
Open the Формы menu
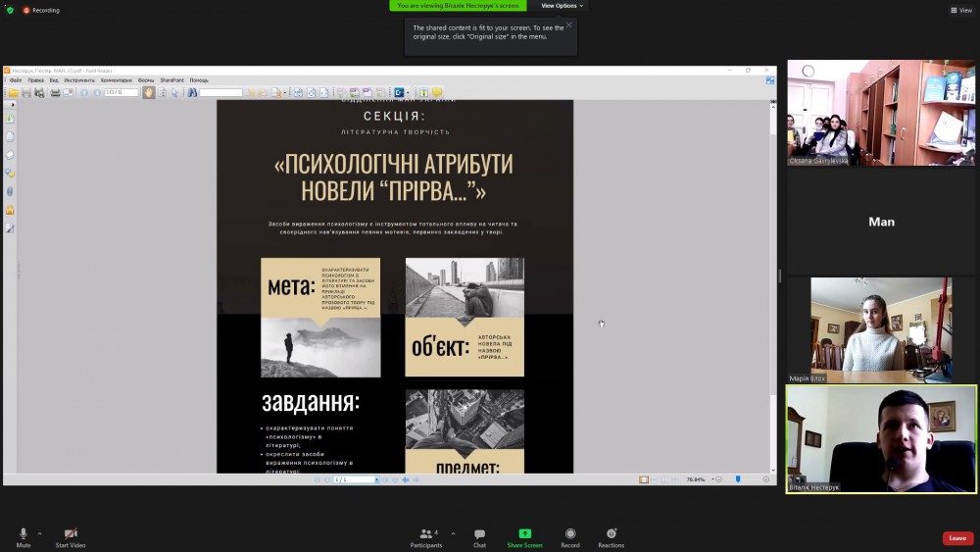(146, 80)
